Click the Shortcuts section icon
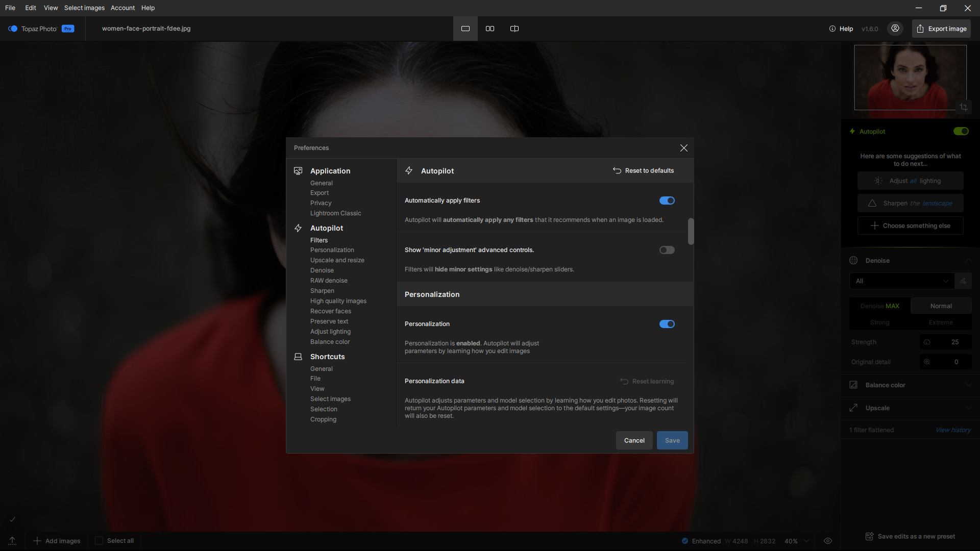980x551 pixels. (x=298, y=357)
